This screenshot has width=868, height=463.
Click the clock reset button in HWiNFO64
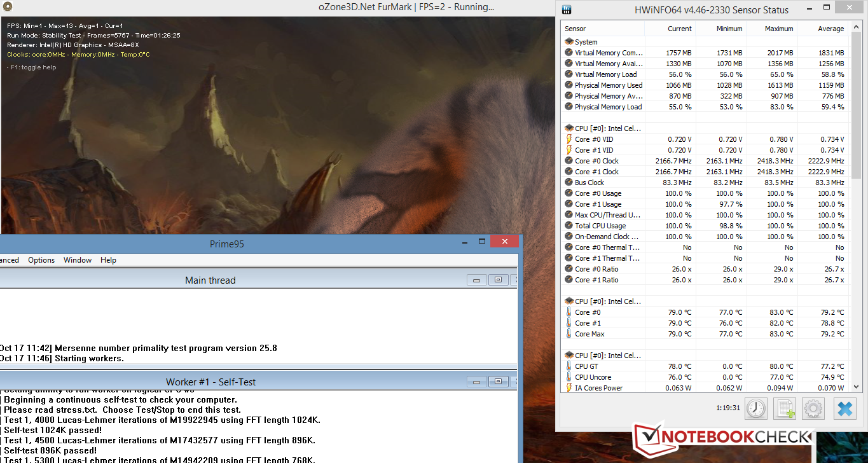756,408
